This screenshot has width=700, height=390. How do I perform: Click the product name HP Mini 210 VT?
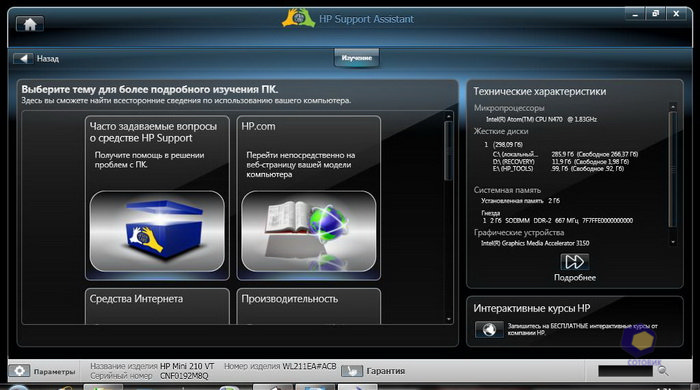[x=187, y=366]
